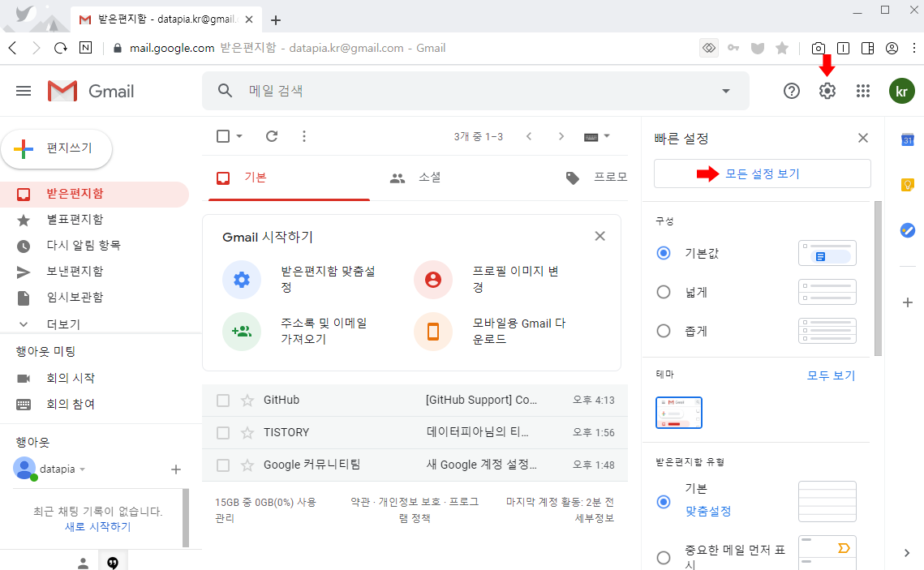Show the side panel chevron at bottom right
Viewport: 924px width, 570px height.
(907, 553)
